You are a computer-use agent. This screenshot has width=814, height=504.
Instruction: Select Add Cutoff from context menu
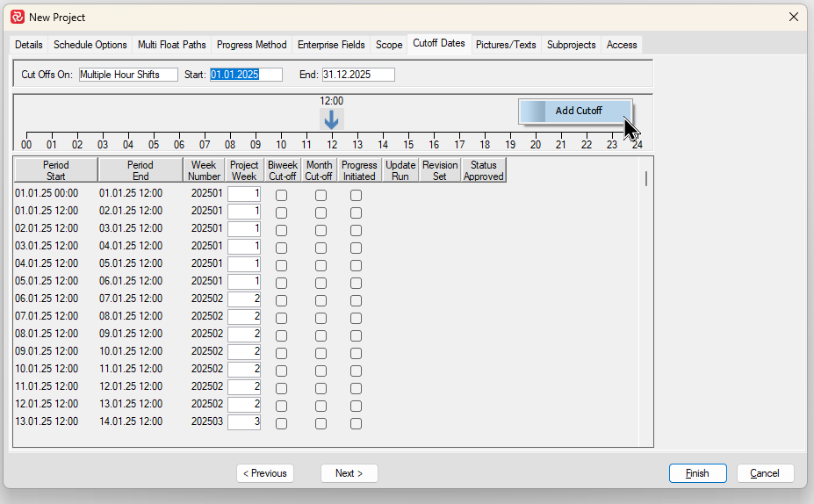point(578,111)
